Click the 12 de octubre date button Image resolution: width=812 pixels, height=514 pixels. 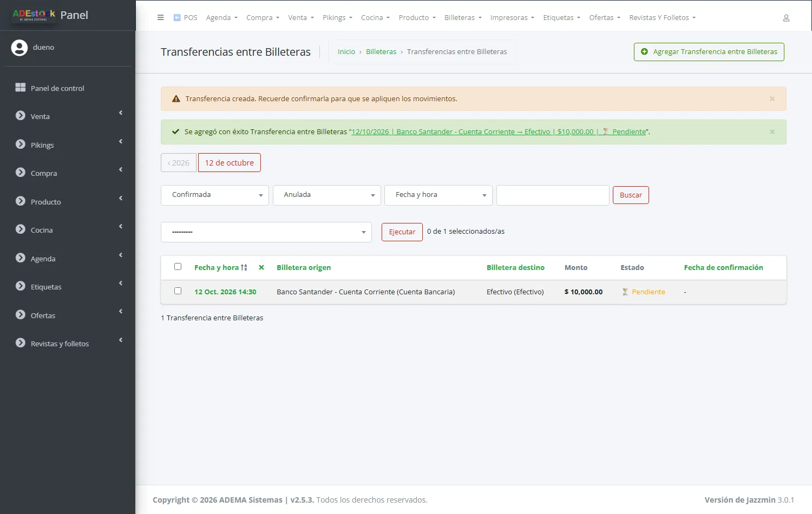[x=230, y=163]
